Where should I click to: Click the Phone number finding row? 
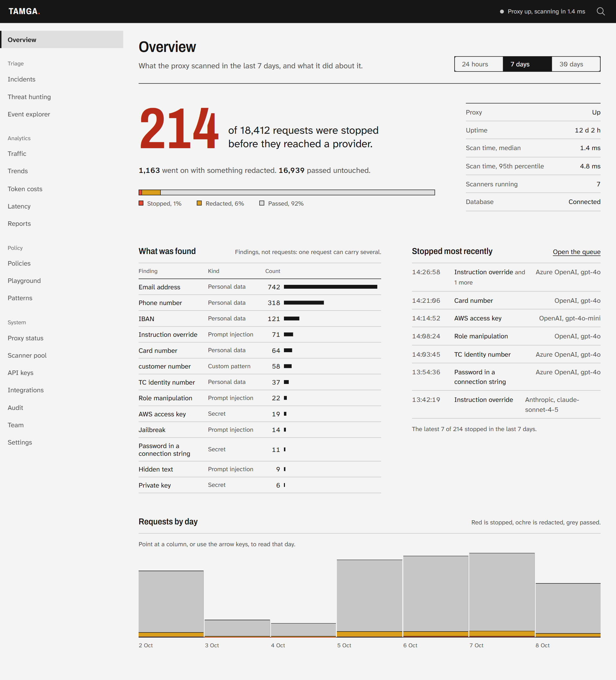coord(260,303)
